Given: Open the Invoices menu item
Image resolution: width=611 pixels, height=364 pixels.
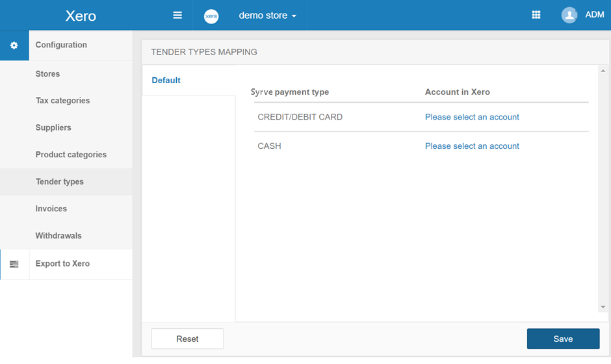Looking at the screenshot, I should tap(51, 209).
